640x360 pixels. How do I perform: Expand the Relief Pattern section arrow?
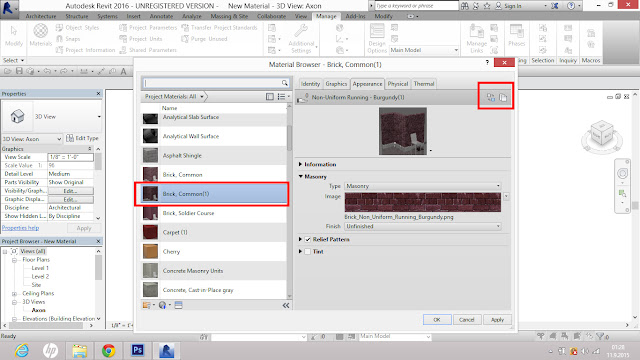pos(300,239)
